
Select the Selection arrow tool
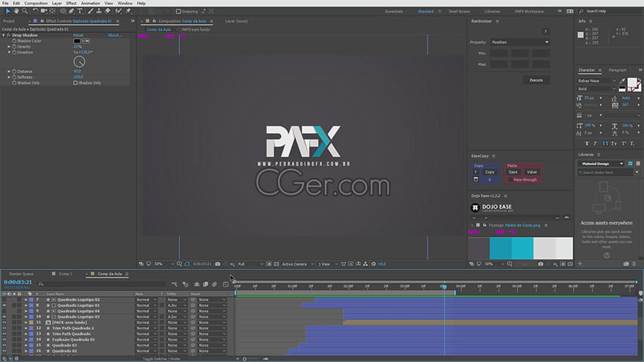[x=8, y=11]
